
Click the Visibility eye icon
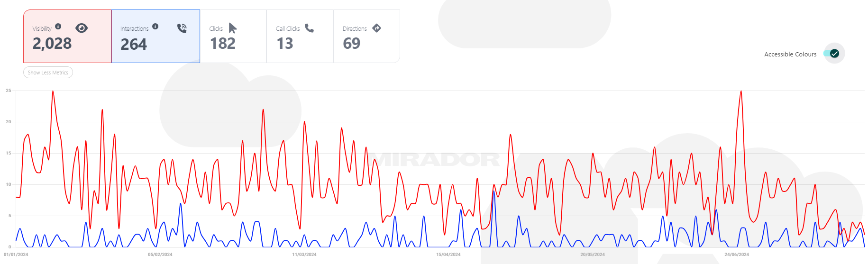tap(82, 28)
